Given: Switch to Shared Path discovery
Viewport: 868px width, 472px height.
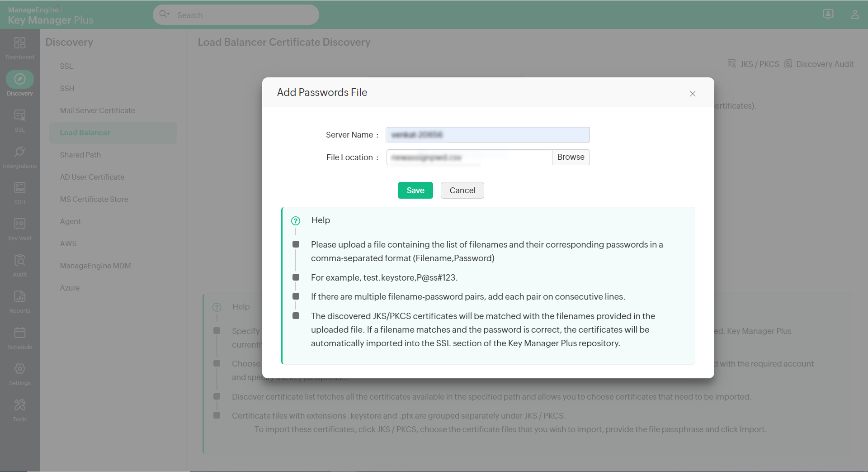Looking at the screenshot, I should [x=80, y=155].
